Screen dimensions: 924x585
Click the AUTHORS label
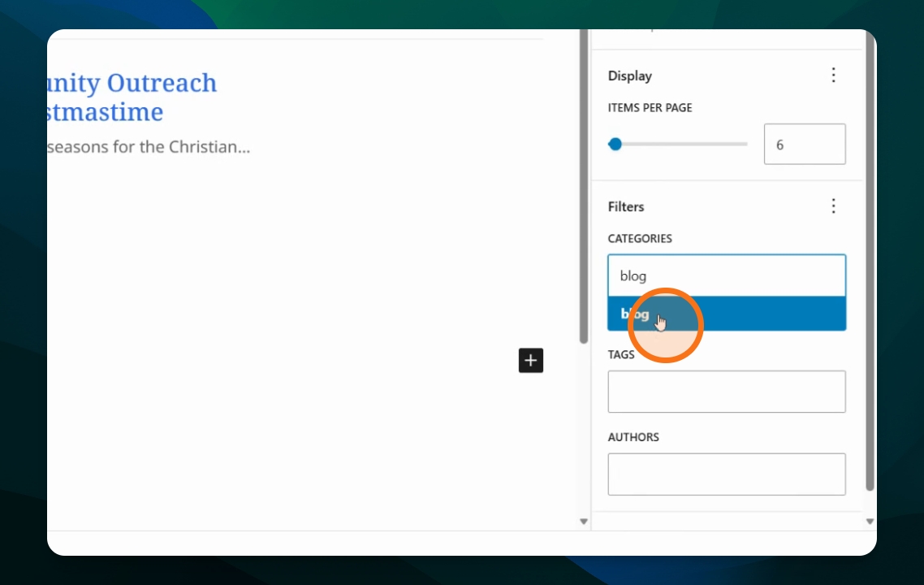(633, 437)
